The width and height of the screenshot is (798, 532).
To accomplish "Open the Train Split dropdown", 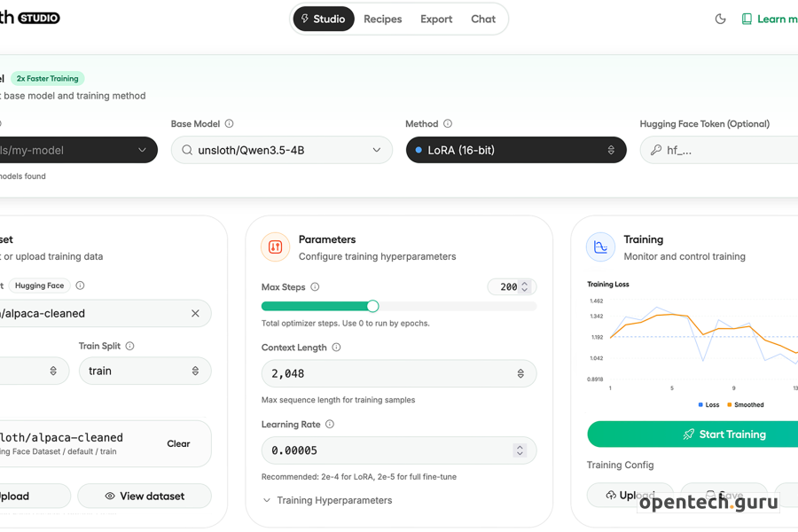I will click(x=145, y=371).
